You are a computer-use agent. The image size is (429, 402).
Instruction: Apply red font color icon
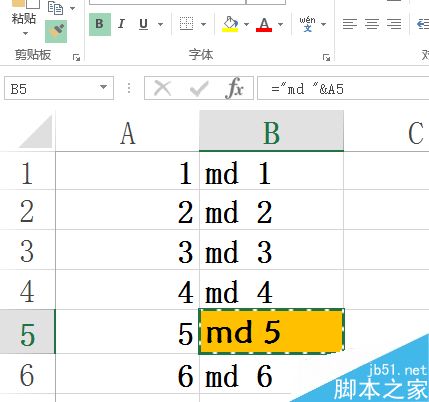pyautogui.click(x=264, y=24)
